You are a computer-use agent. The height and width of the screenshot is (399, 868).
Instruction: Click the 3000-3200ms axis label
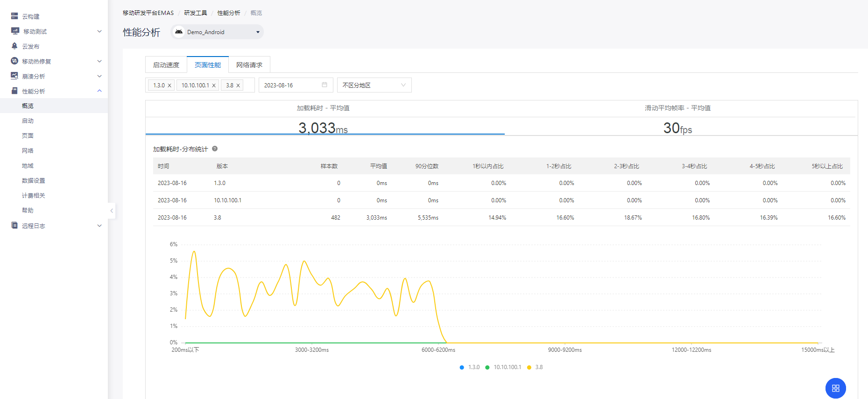tap(311, 349)
